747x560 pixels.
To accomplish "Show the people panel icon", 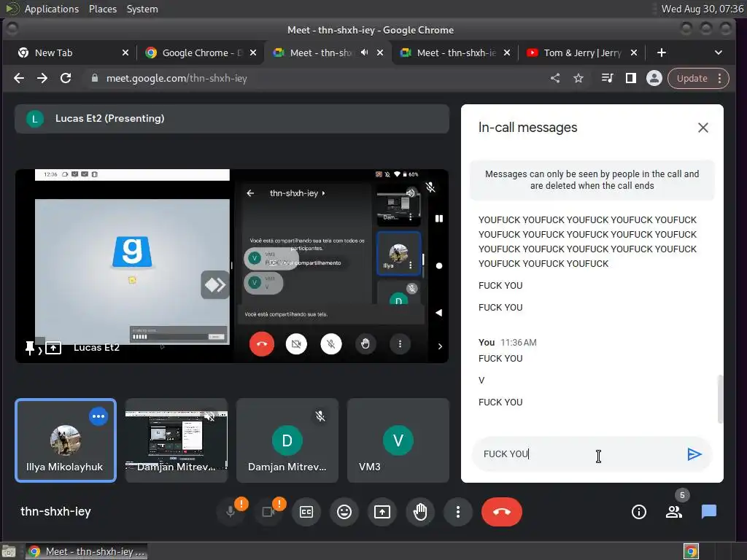I will click(x=673, y=512).
